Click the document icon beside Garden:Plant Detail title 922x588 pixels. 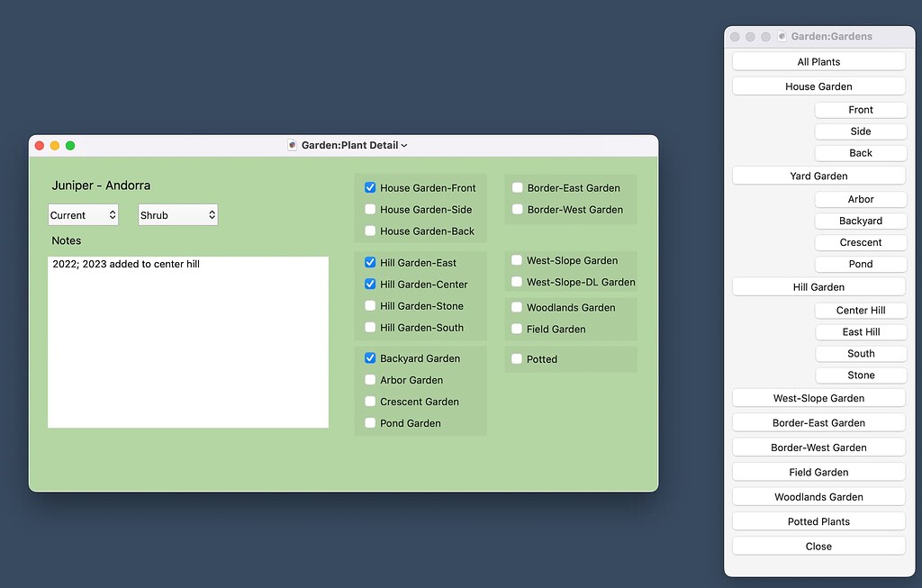point(291,144)
